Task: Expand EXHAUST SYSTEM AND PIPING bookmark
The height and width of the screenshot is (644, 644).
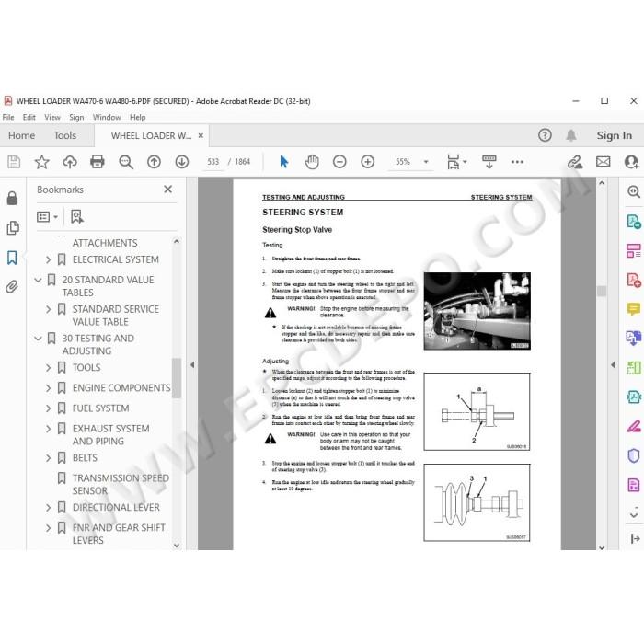Action: tap(48, 429)
